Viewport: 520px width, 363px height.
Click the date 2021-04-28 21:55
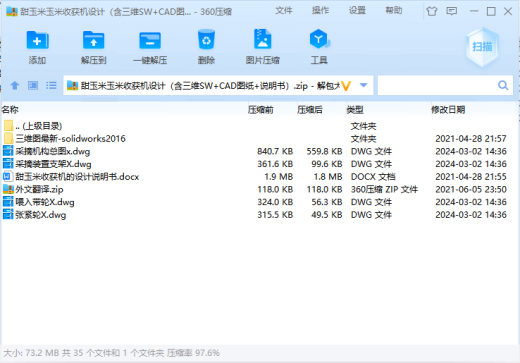click(471, 177)
